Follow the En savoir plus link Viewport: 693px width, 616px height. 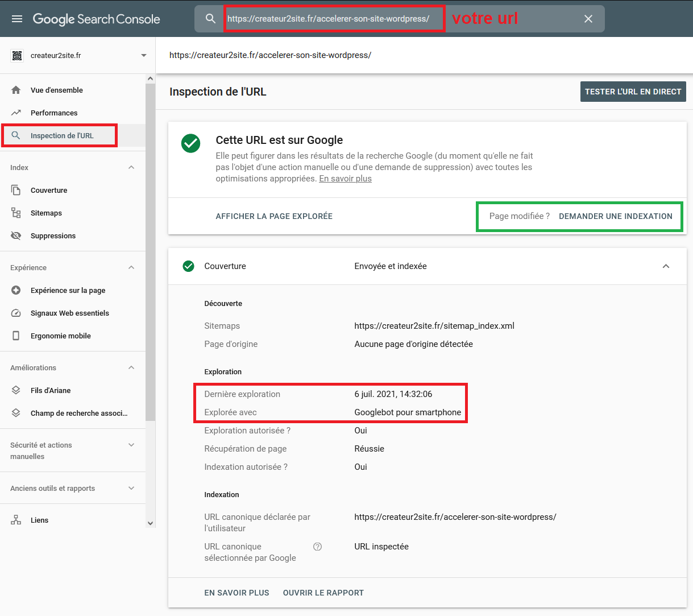pyautogui.click(x=345, y=179)
